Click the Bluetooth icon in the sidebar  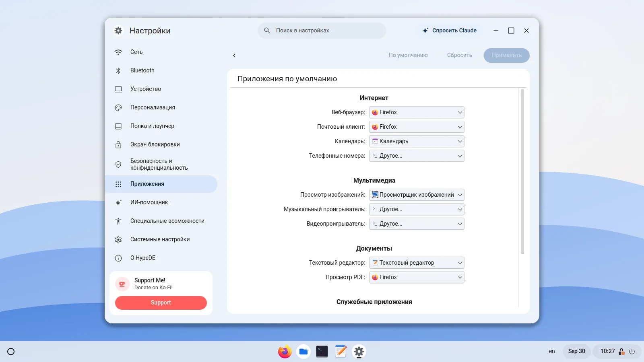point(118,70)
